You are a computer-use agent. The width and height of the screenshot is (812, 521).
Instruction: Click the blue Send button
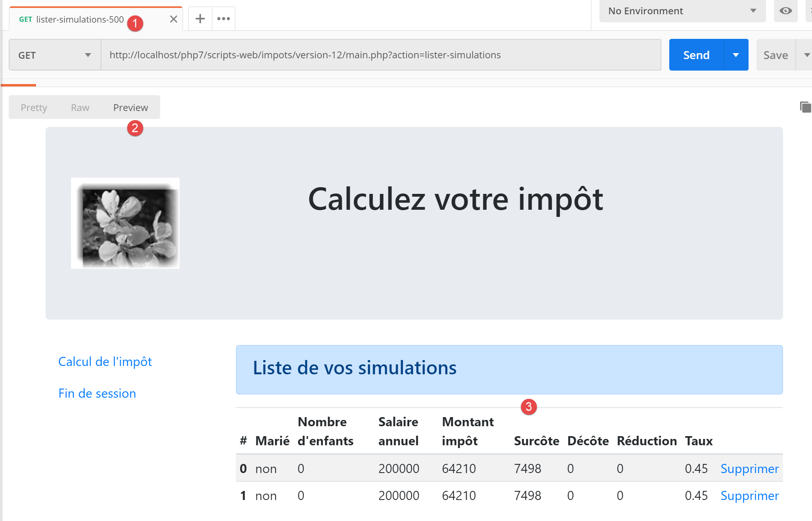coord(696,55)
